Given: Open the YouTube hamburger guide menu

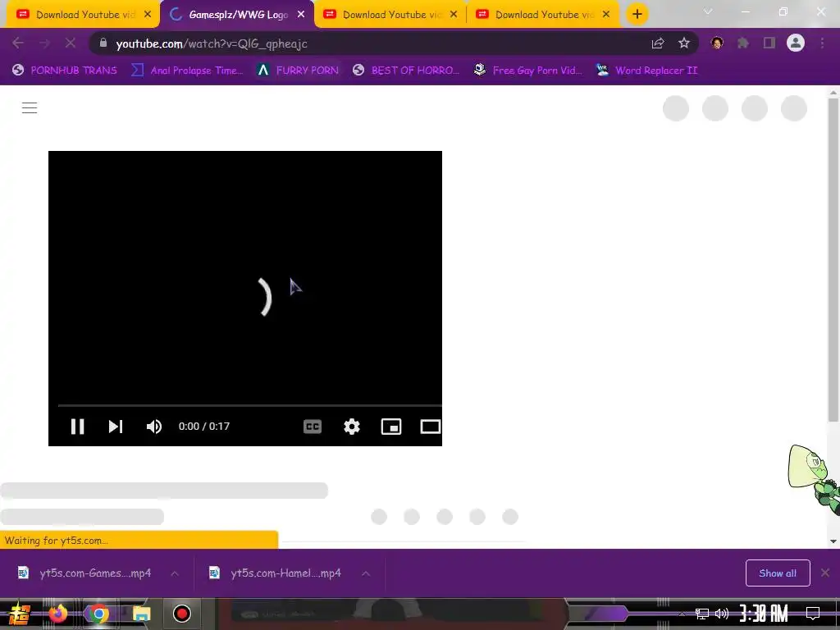Looking at the screenshot, I should click(30, 107).
